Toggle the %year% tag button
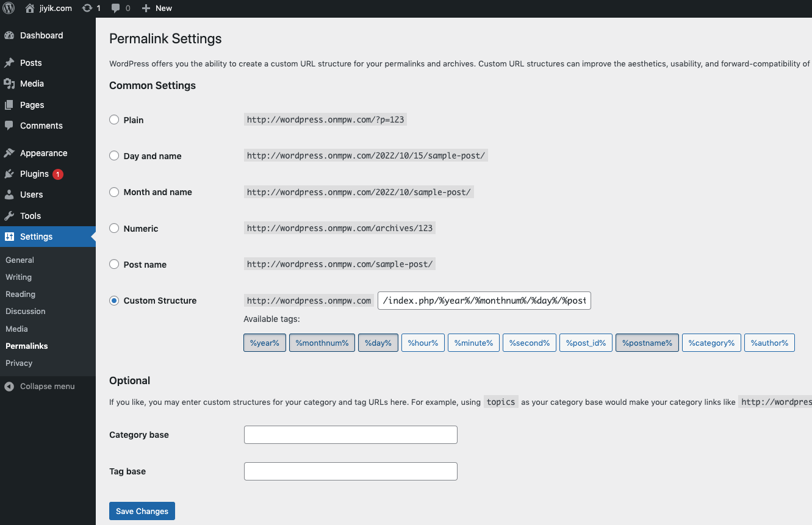This screenshot has height=525, width=812. tap(265, 343)
